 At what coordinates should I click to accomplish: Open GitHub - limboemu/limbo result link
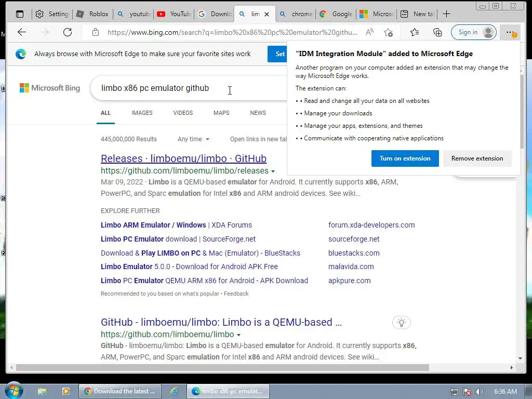point(221,322)
